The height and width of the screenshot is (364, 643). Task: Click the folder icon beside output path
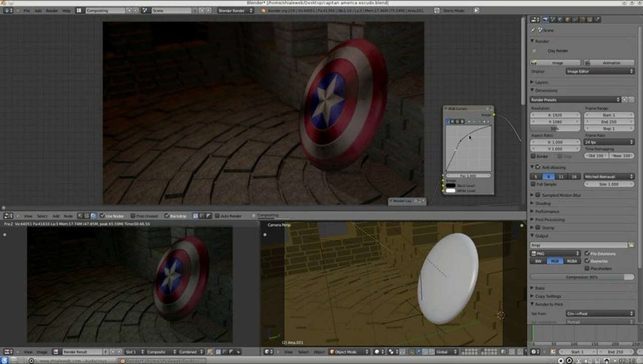click(631, 245)
